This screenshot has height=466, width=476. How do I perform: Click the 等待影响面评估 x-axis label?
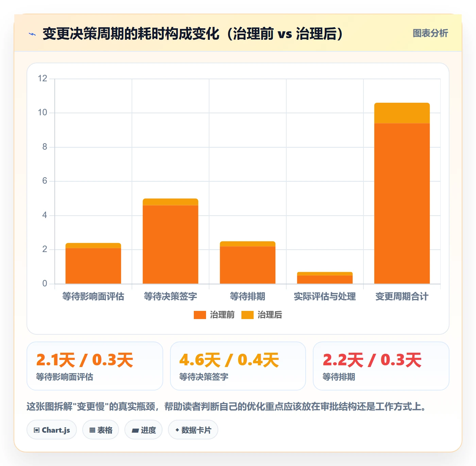pyautogui.click(x=93, y=297)
